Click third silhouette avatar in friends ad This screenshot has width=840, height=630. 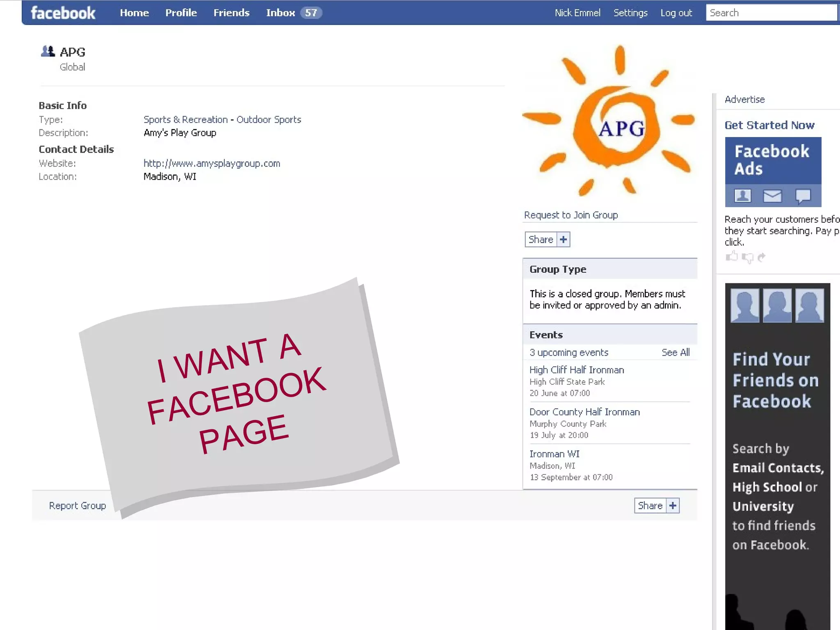[810, 306]
